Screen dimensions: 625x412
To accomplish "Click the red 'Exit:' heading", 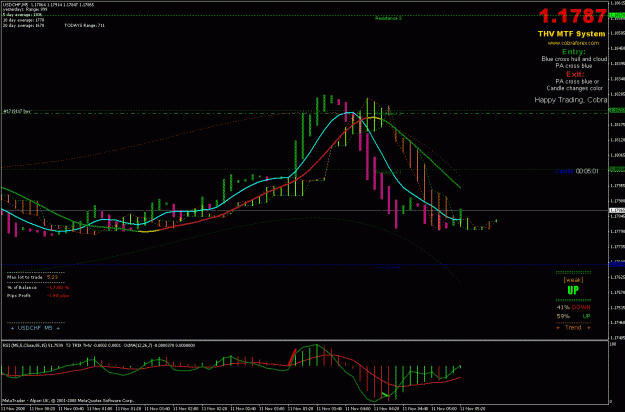I will coord(575,74).
